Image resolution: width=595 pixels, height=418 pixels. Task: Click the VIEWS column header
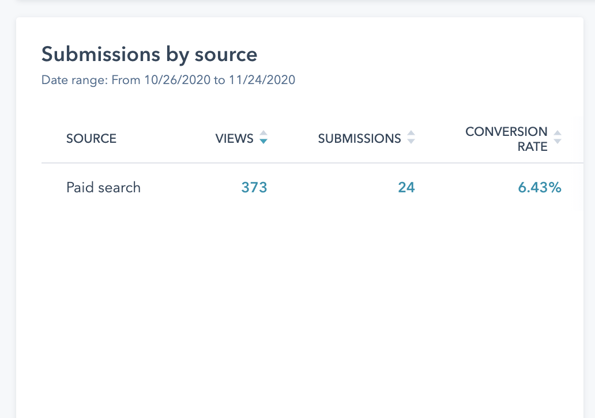point(234,138)
